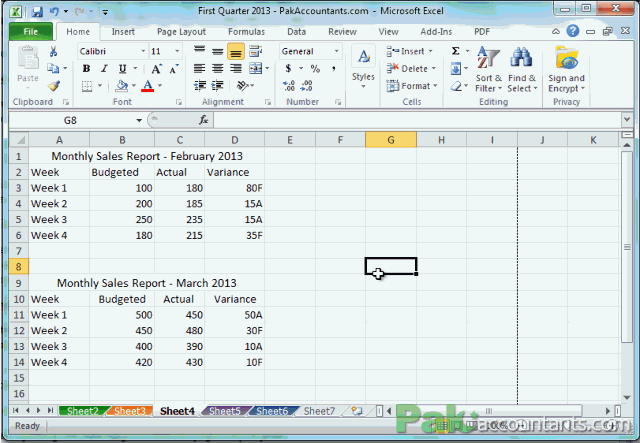Open Fill Color dropdown arrow

pyautogui.click(x=134, y=86)
